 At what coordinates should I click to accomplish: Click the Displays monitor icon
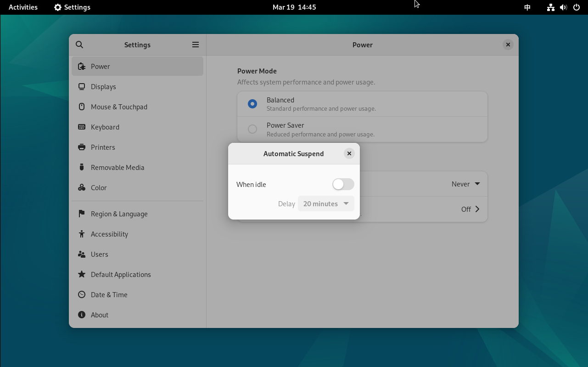tap(82, 87)
